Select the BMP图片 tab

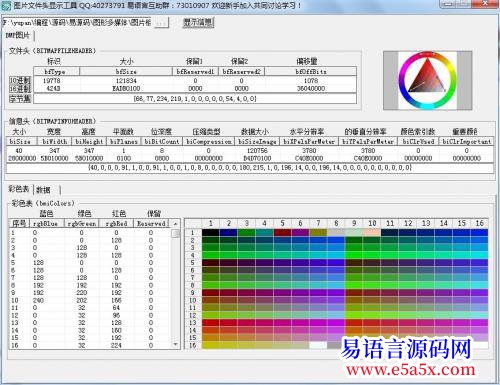tap(18, 36)
